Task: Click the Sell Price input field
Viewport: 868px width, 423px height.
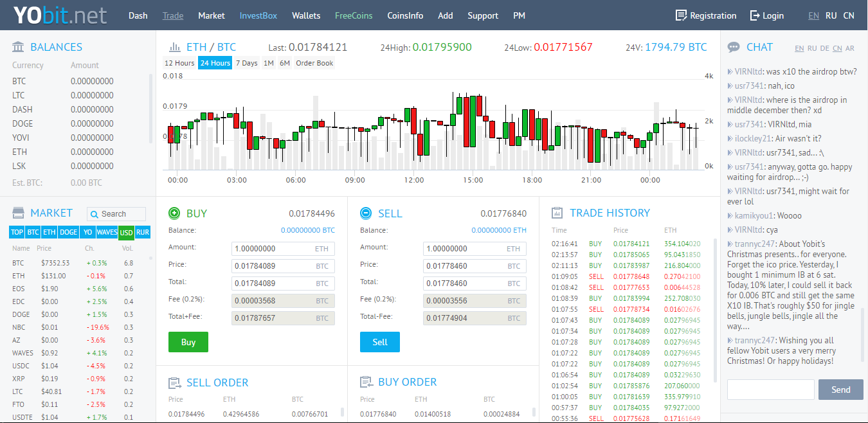Action: tap(475, 266)
